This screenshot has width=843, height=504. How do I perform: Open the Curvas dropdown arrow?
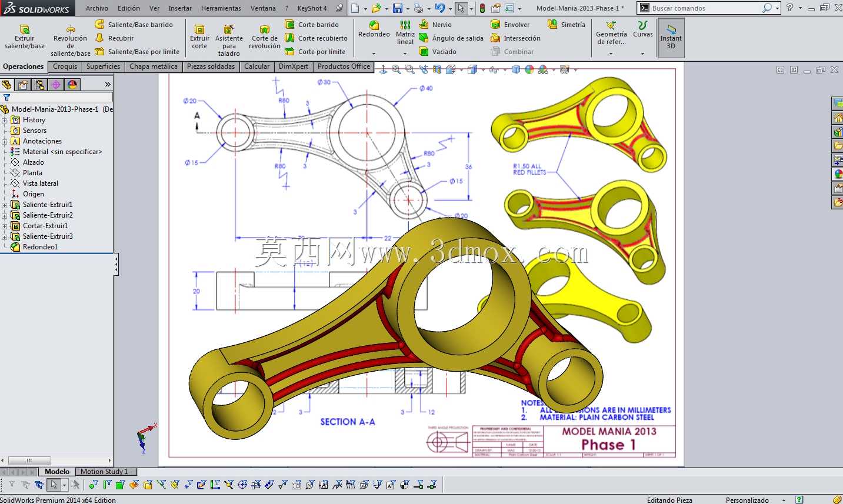point(642,54)
